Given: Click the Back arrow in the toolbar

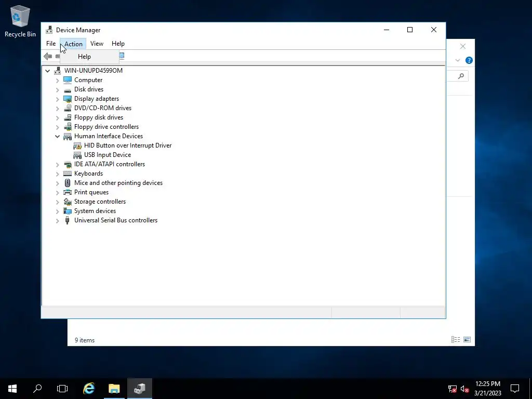Looking at the screenshot, I should tap(48, 56).
